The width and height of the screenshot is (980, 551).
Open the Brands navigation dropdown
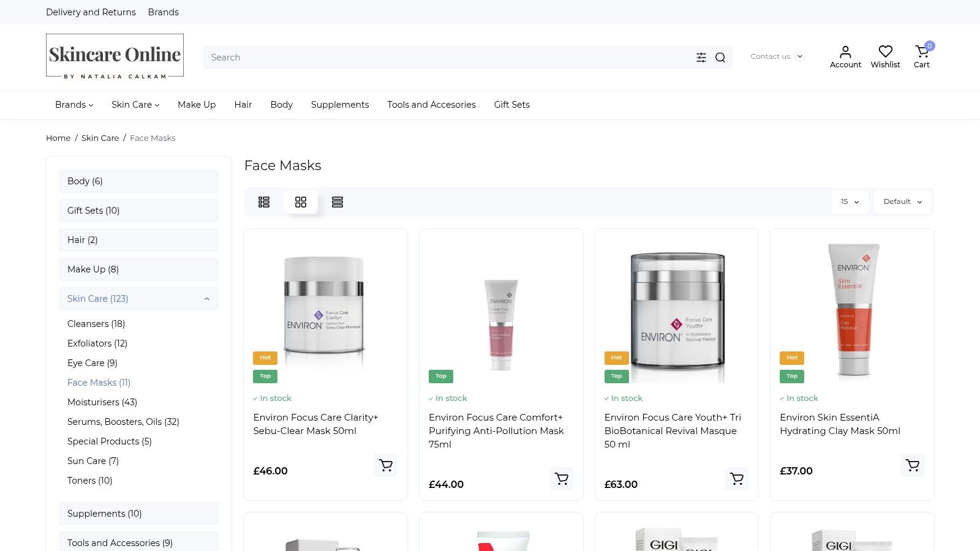click(x=74, y=105)
